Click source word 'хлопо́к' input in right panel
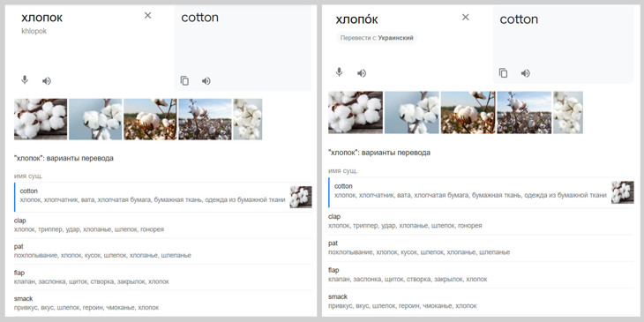Image resolution: width=644 pixels, height=322 pixels. pos(356,19)
